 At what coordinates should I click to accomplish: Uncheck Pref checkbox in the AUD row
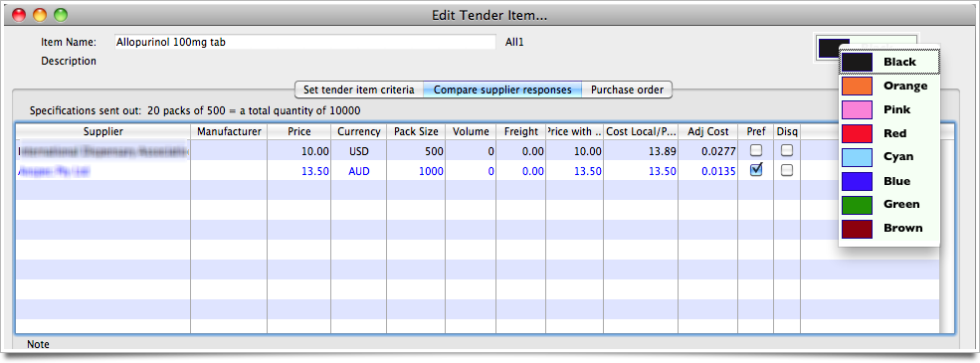pyautogui.click(x=756, y=170)
